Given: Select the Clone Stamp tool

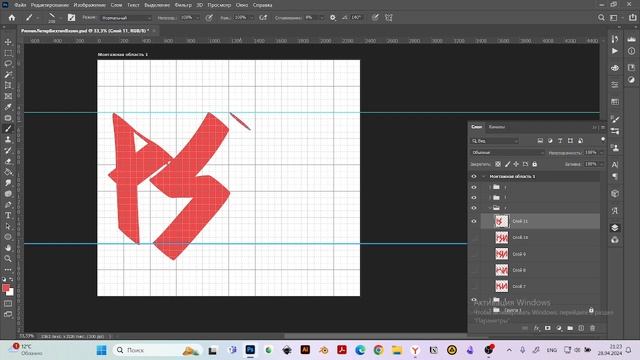Looking at the screenshot, I should (x=8, y=140).
